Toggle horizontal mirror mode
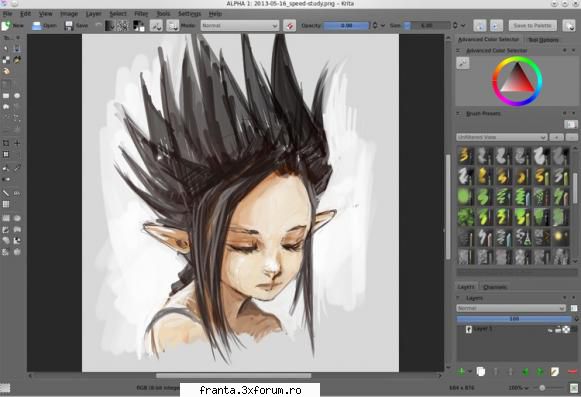Screen dimensions: 581x397 [480, 26]
